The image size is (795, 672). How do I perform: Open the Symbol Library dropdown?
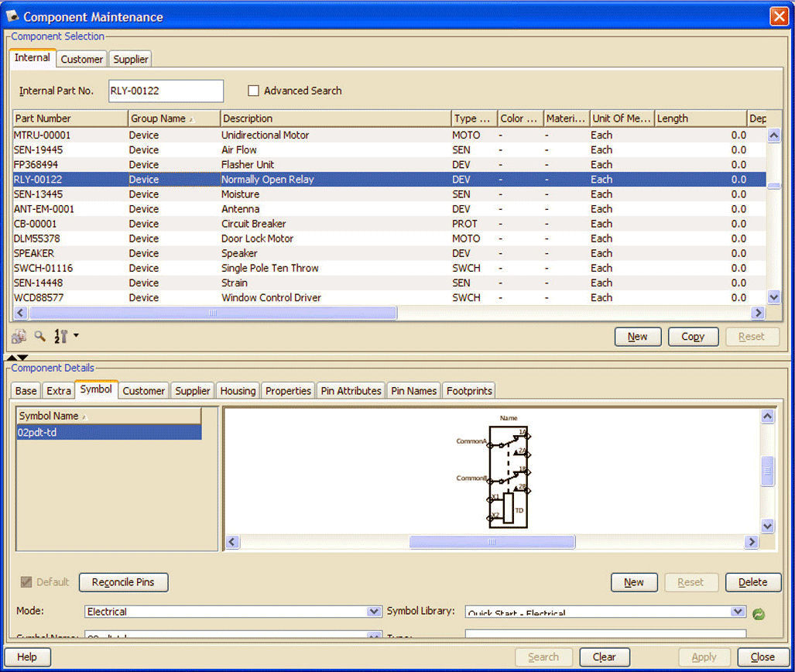pos(605,612)
